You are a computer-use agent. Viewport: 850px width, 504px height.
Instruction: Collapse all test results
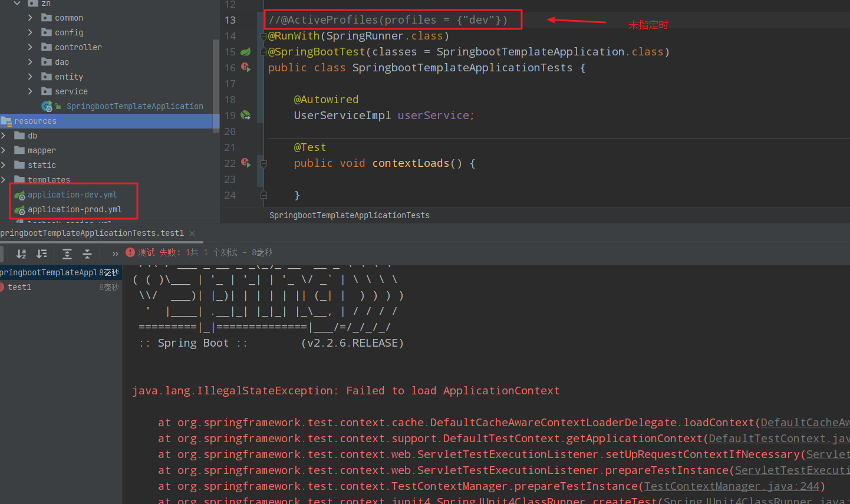[87, 253]
